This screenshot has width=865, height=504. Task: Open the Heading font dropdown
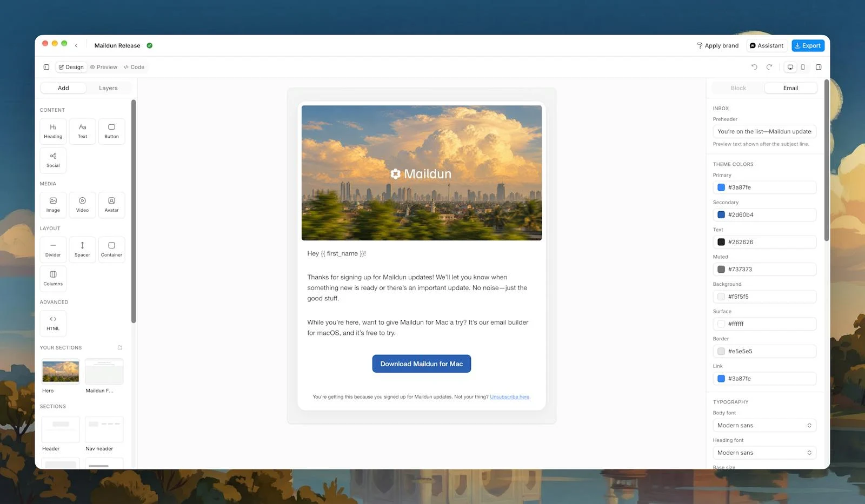pos(764,453)
